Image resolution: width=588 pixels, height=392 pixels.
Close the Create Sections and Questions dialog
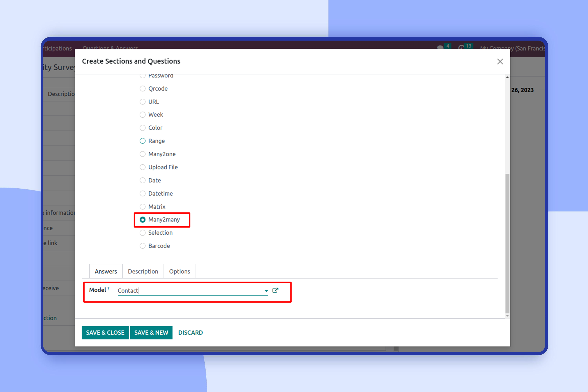pos(500,62)
